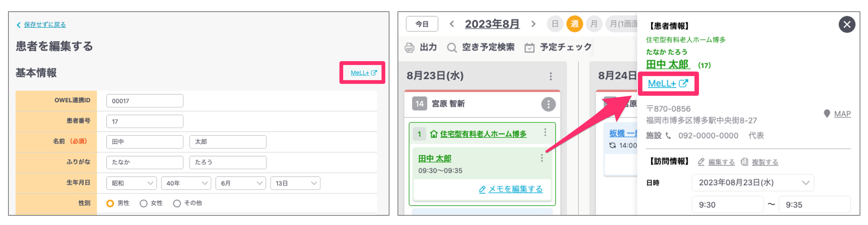The image size is (868, 225).
Task: Click the duplicate visit copy icon
Action: click(x=744, y=162)
